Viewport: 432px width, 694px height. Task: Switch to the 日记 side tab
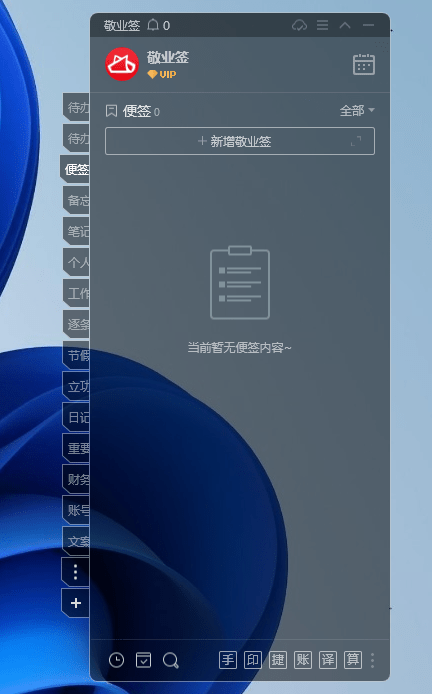pos(76,417)
